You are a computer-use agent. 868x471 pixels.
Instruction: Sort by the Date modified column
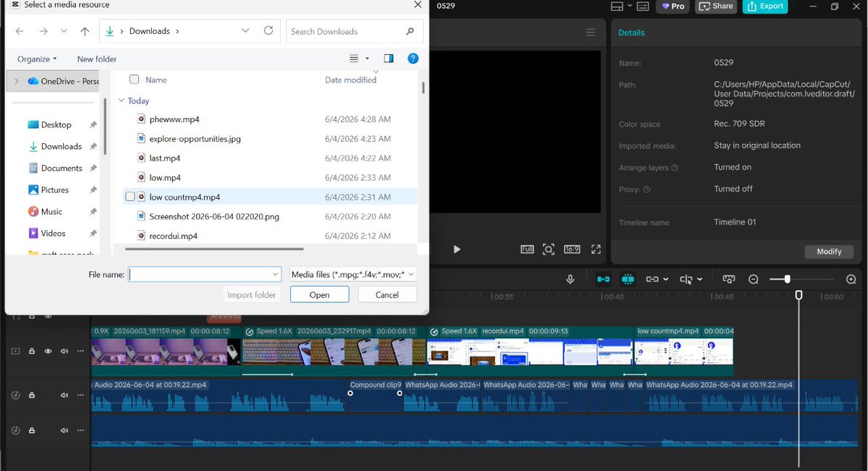(x=351, y=80)
